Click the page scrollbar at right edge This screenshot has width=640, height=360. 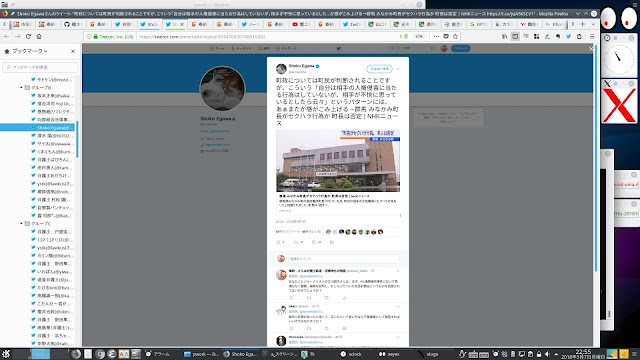pyautogui.click(x=596, y=158)
